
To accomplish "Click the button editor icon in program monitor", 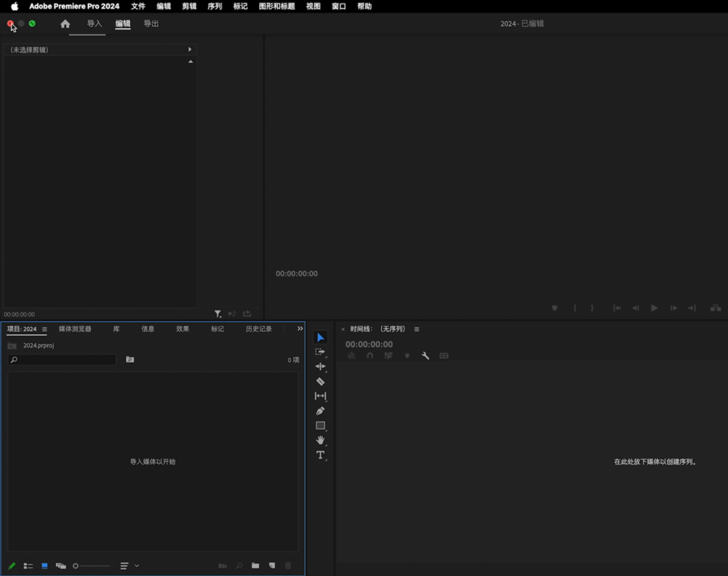I will pos(715,308).
